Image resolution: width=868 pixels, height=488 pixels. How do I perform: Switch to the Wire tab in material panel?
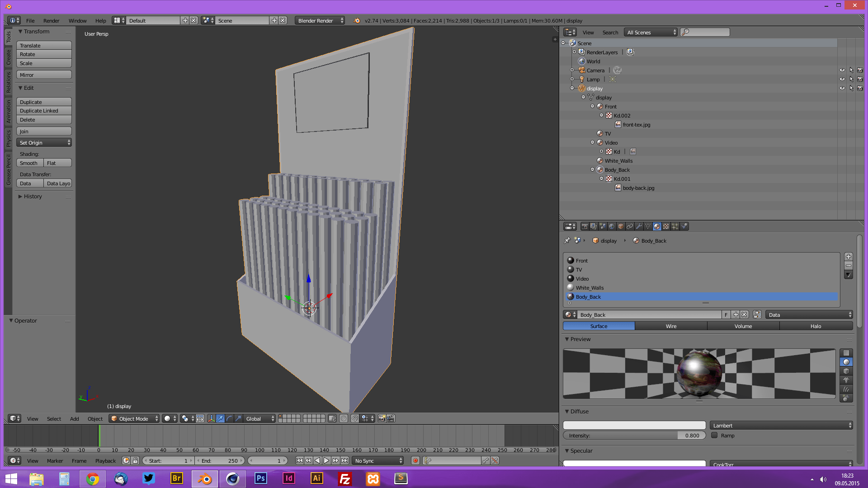coord(671,326)
